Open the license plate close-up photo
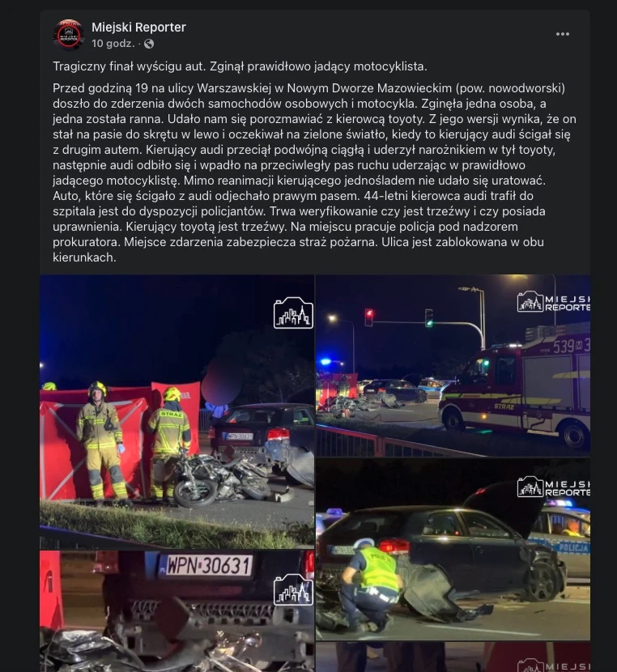This screenshot has width=617, height=672. pos(177,611)
